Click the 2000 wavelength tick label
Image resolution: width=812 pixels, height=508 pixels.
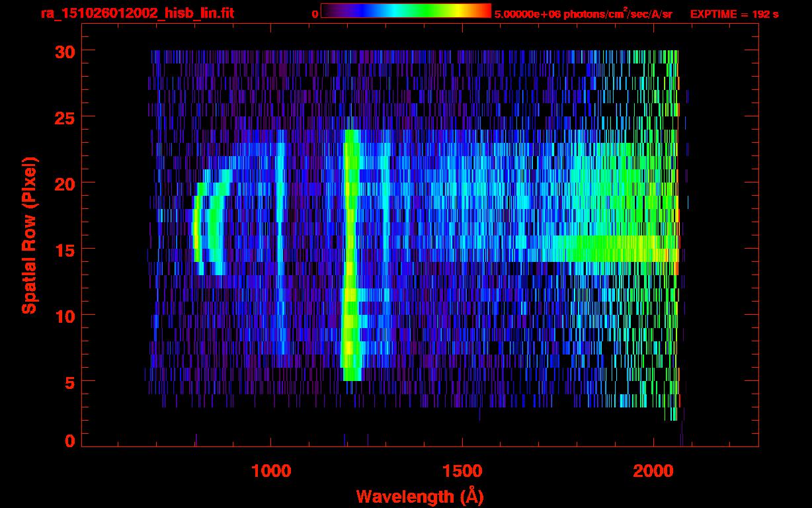click(x=653, y=471)
